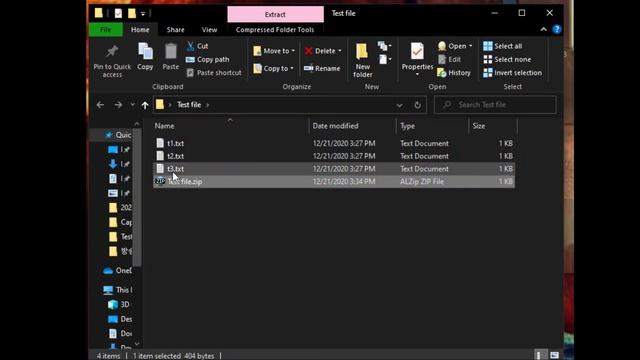Expand the Open dropdown arrow
Screen dimensions: 640x360
tap(471, 46)
